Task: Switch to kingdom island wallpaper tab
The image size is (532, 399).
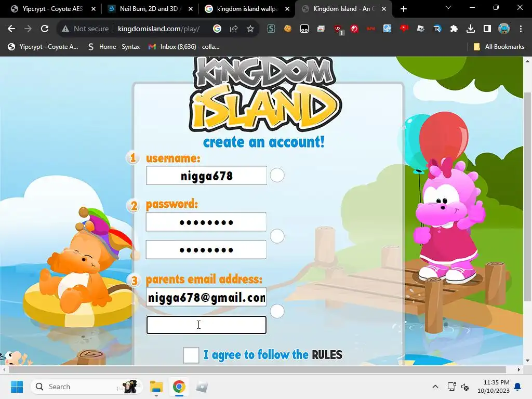Action: (x=247, y=9)
